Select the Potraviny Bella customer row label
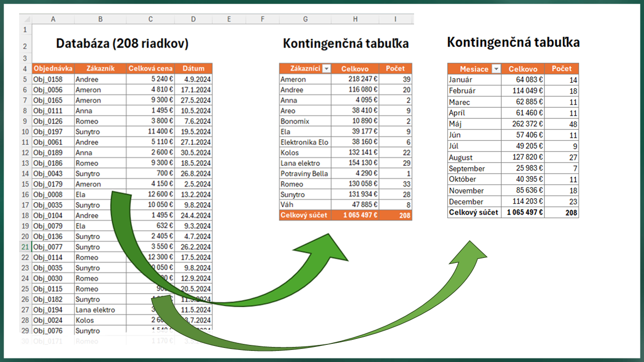Screen dimensions: 644x362 [x=304, y=174]
